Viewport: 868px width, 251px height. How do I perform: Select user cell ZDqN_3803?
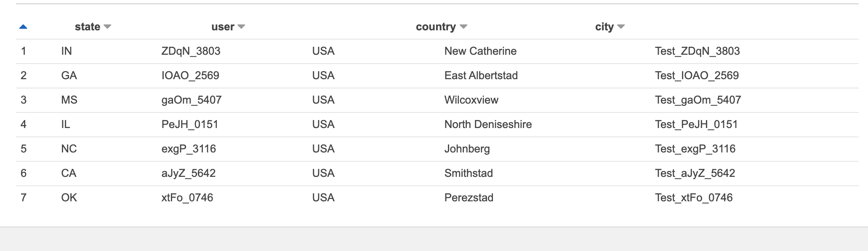pos(191,51)
